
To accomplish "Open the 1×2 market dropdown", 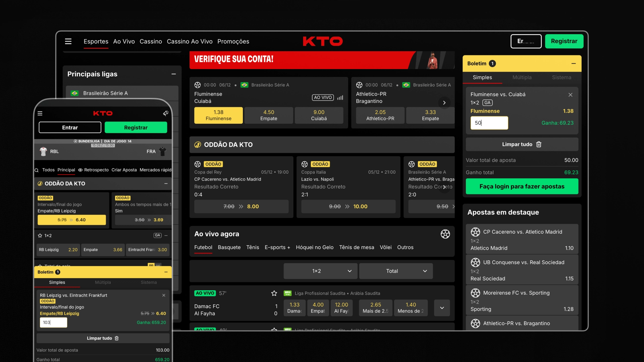I will pos(320,271).
